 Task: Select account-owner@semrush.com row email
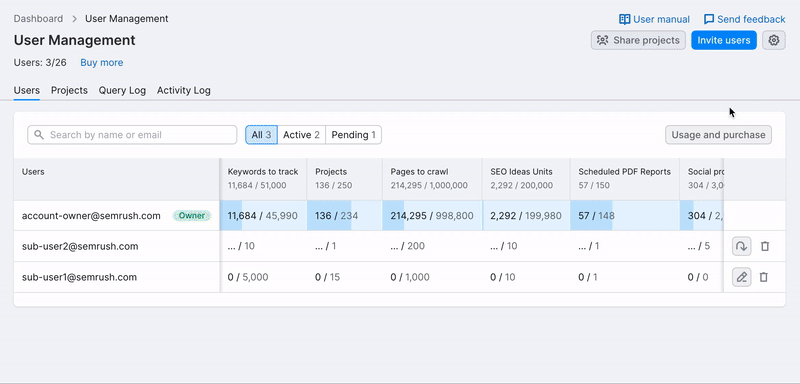coord(91,216)
